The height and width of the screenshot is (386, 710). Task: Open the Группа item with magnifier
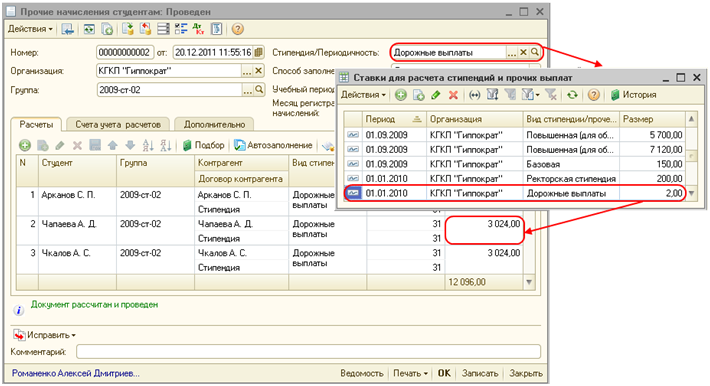coord(259,90)
